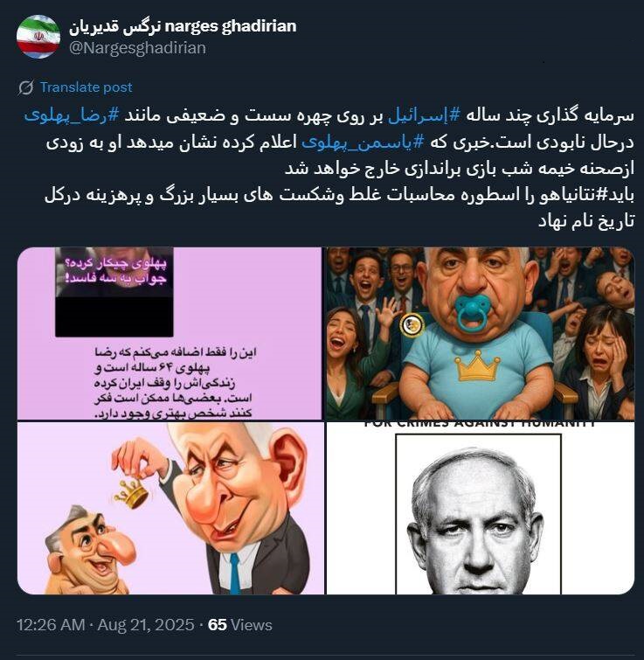This screenshot has width=644, height=660.
Task: Click the dark embedded video screenshot
Action: 114,292
